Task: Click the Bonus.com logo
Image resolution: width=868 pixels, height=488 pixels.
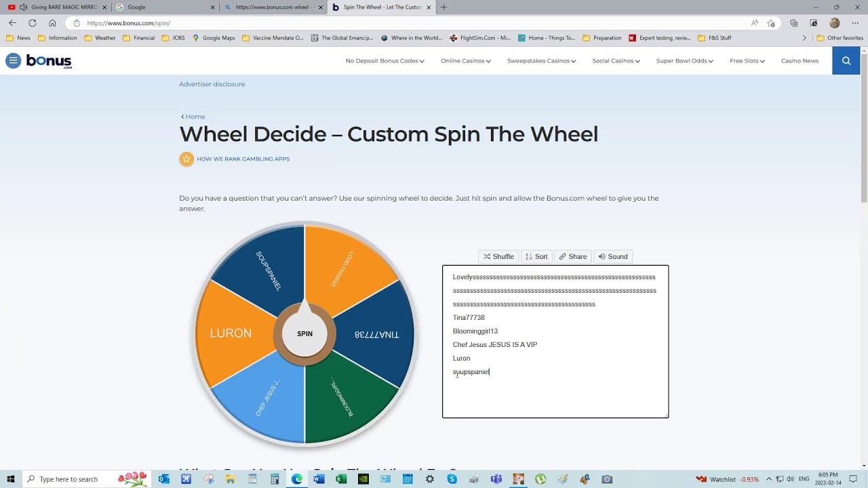Action: [49, 61]
